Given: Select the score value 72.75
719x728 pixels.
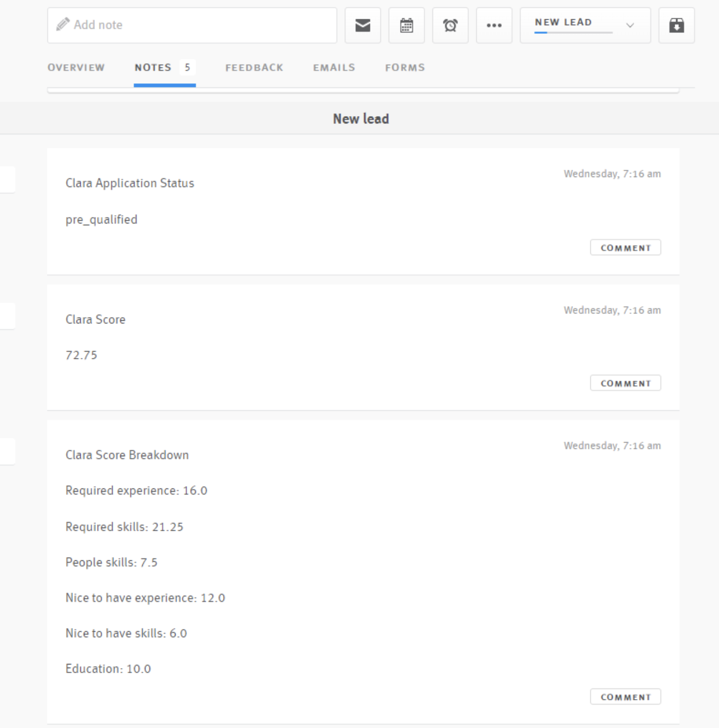Looking at the screenshot, I should [x=81, y=355].
